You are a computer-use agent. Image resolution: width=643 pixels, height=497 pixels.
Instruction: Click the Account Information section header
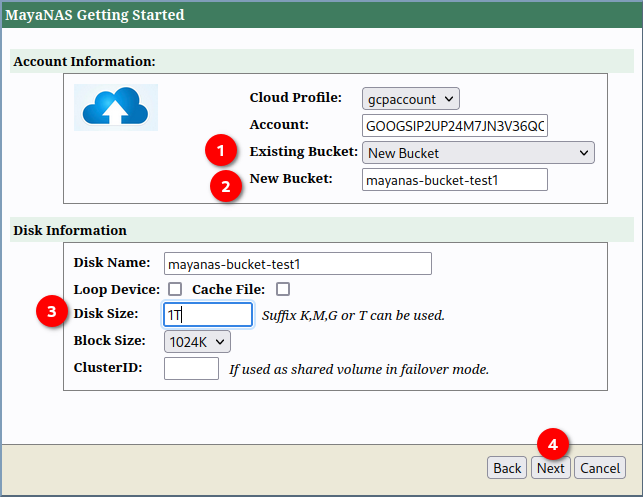coord(84,61)
